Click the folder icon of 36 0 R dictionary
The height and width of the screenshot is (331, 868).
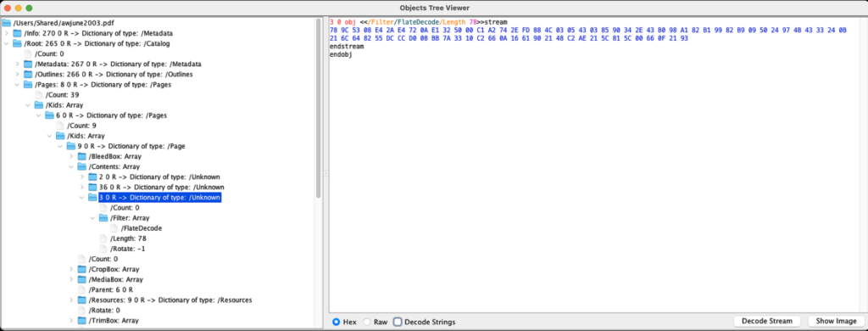tap(93, 187)
